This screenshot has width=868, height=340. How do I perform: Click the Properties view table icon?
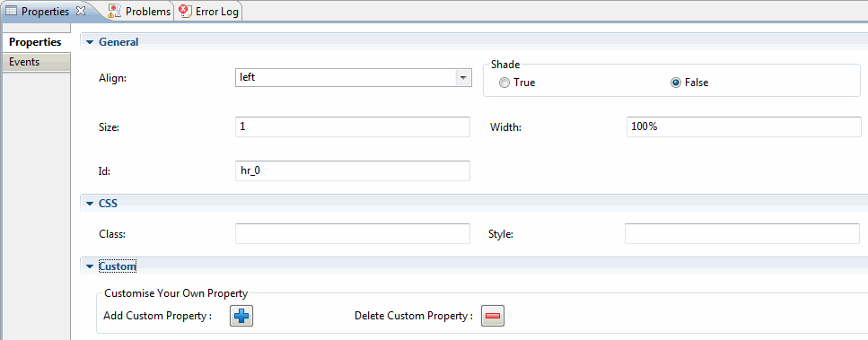point(11,11)
